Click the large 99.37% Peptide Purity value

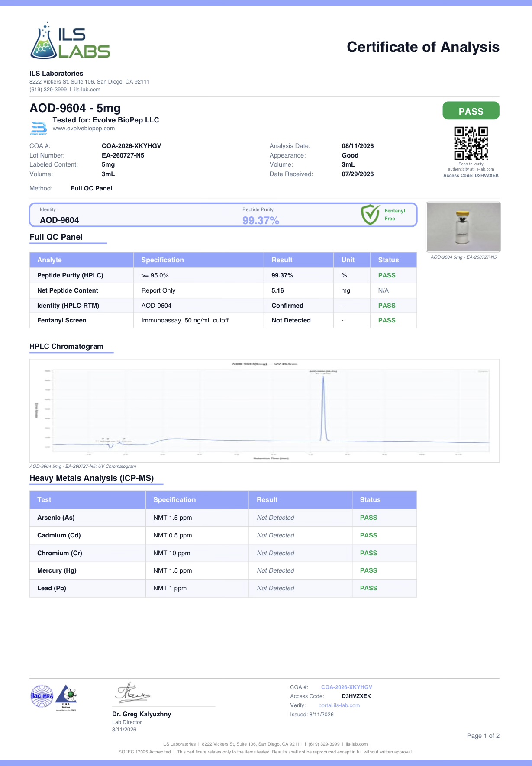point(261,220)
